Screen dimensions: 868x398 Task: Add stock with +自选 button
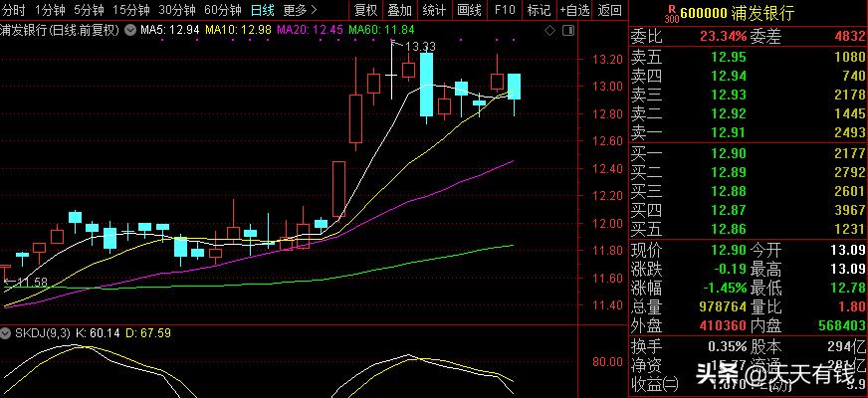point(574,9)
